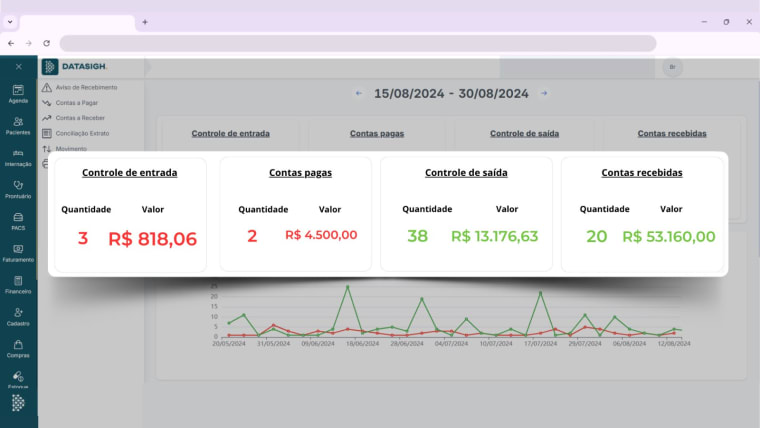
Task: Go to next date range arrow
Action: [x=544, y=93]
